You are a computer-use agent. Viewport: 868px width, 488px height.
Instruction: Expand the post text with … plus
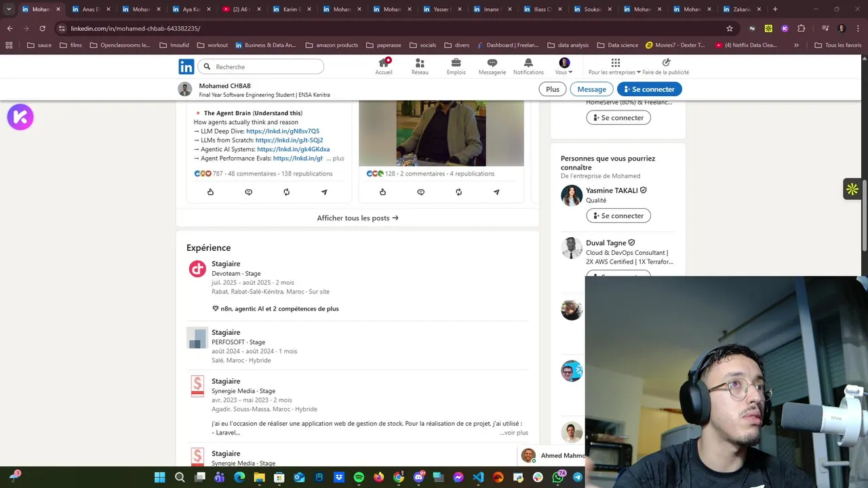pyautogui.click(x=335, y=159)
